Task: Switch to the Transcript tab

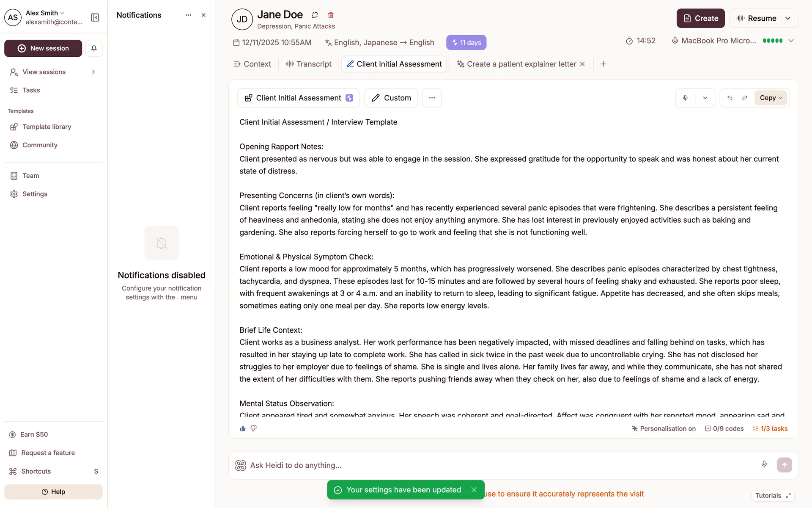Action: tap(309, 64)
